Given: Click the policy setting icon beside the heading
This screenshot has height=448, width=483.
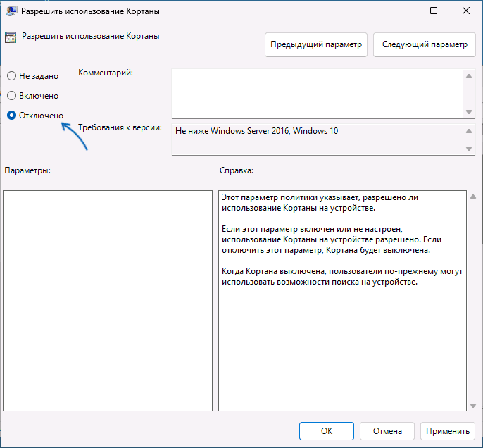Looking at the screenshot, I should point(11,37).
